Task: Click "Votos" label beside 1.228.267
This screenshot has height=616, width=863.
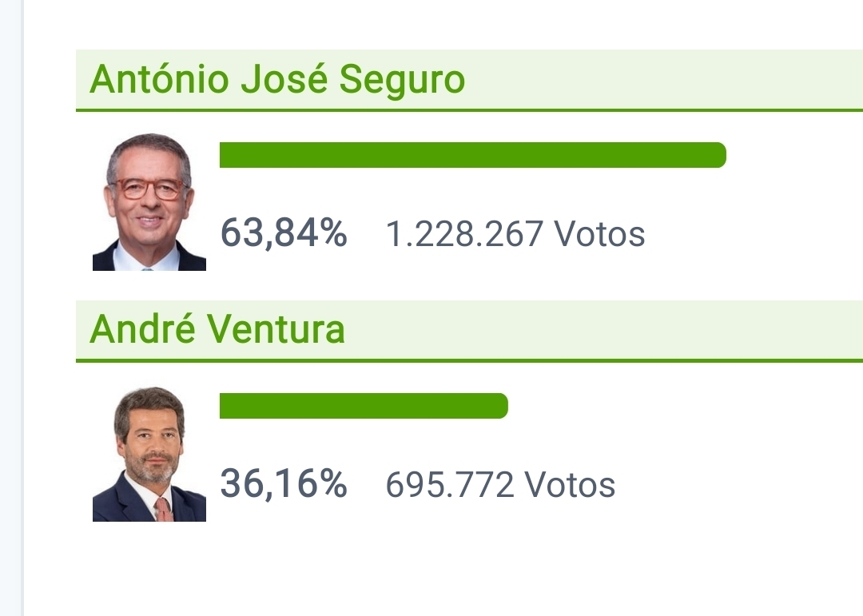Action: 599,235
